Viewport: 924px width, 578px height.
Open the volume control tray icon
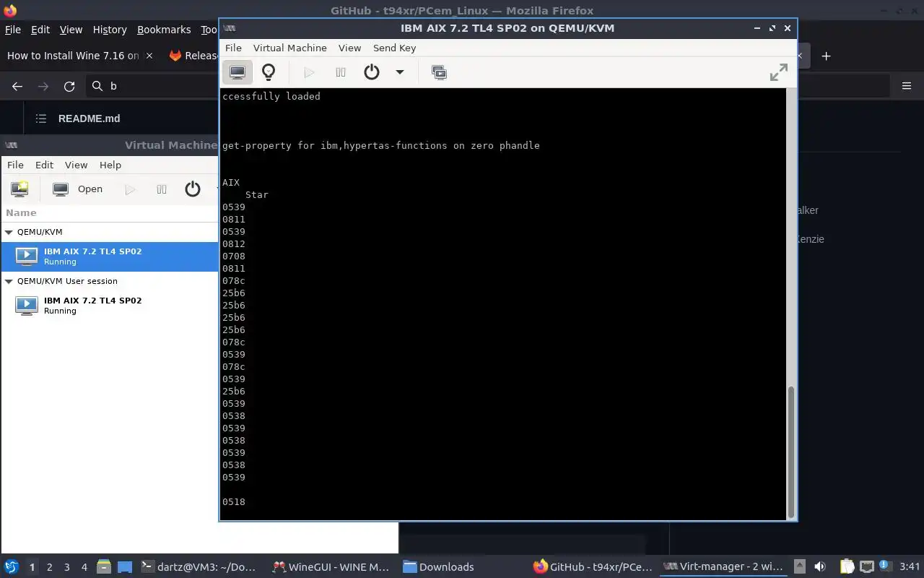tap(820, 567)
